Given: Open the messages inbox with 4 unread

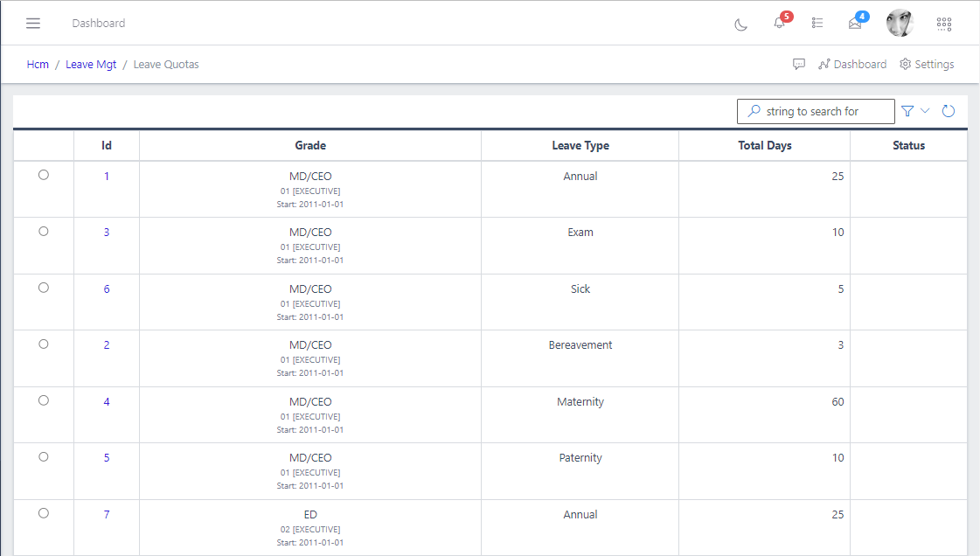Looking at the screenshot, I should 855,25.
